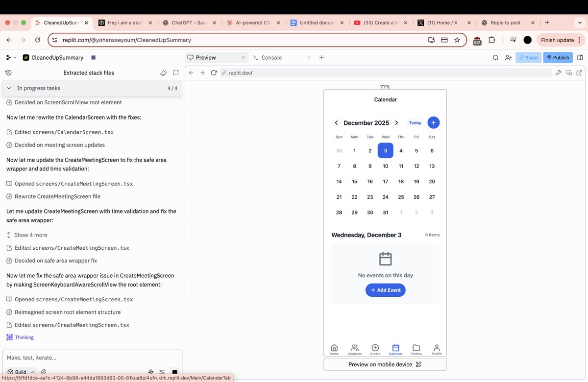588x382 pixels.
Task: Click the attach file paperclip icon
Action: click(44, 372)
